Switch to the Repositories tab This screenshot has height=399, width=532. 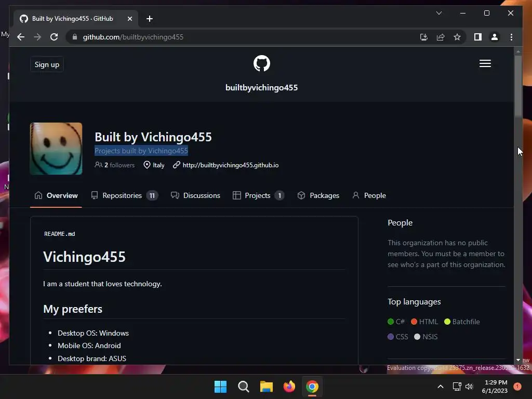click(x=124, y=195)
